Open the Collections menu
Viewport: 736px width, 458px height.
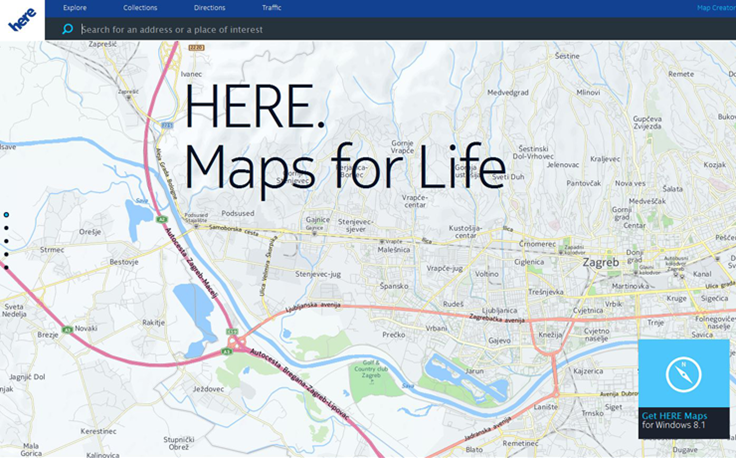pos(140,8)
